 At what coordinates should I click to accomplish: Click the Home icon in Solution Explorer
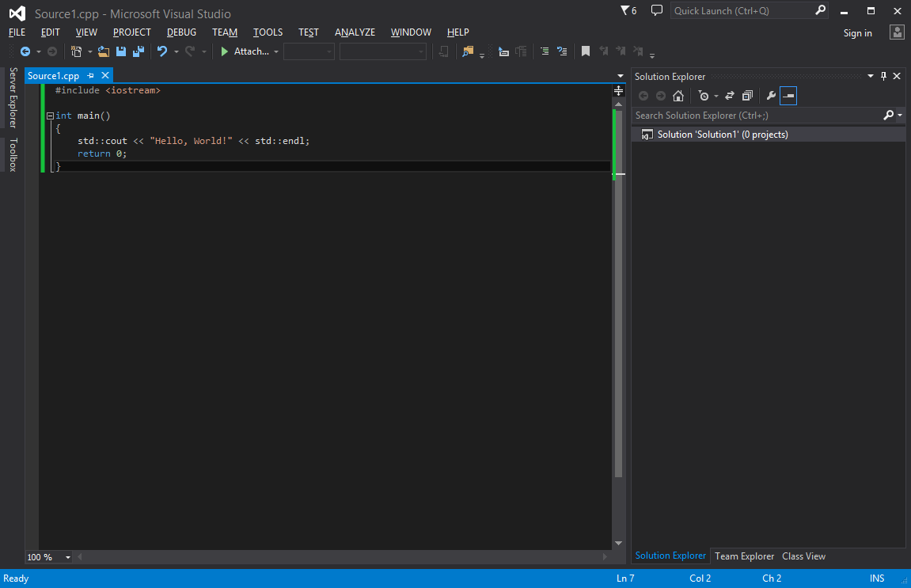click(x=678, y=96)
